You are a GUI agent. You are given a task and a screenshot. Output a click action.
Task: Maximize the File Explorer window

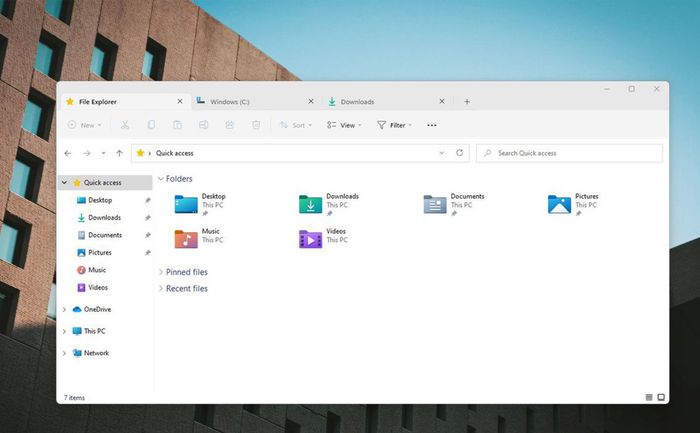tap(631, 89)
